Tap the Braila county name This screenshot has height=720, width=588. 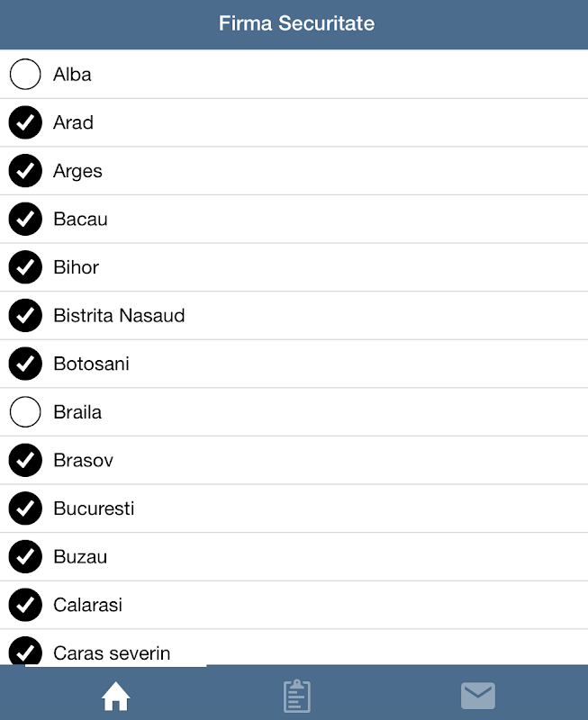pos(77,412)
